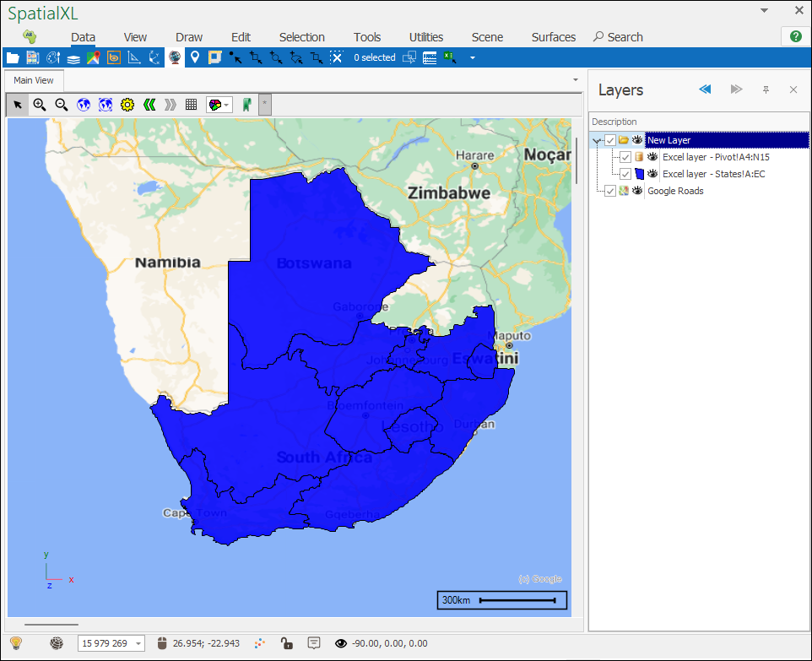Click the Main View tab
The height and width of the screenshot is (661, 812).
(34, 80)
